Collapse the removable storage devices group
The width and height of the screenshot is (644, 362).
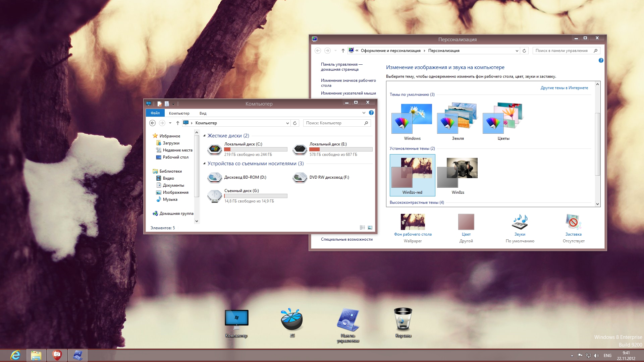[x=204, y=164]
